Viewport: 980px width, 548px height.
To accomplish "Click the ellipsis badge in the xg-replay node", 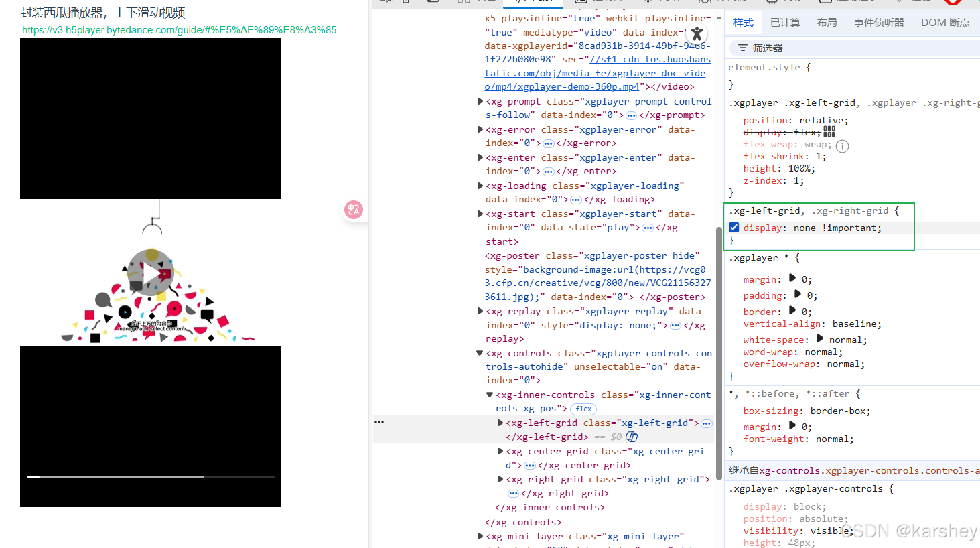I will [675, 326].
